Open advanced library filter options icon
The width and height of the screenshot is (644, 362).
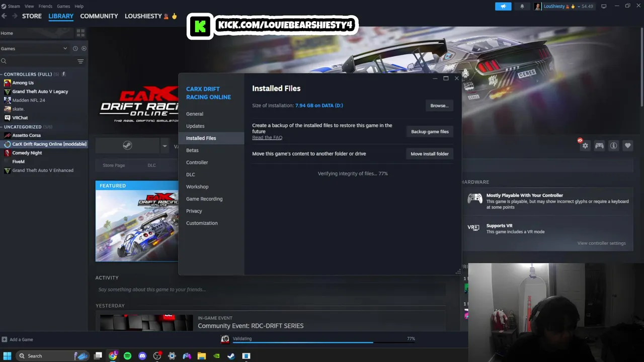click(80, 61)
